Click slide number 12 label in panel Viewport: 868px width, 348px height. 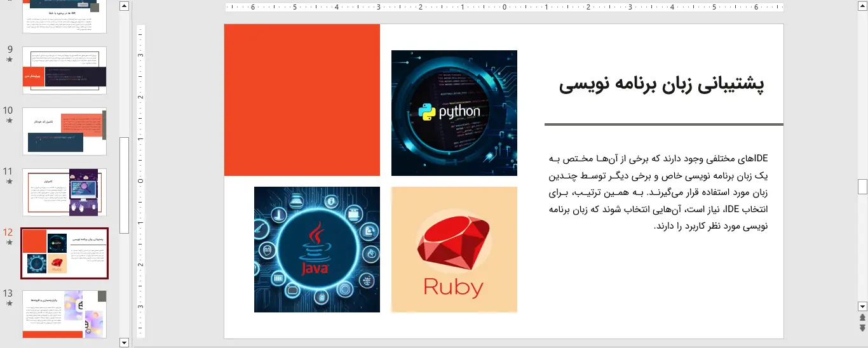pos(8,232)
